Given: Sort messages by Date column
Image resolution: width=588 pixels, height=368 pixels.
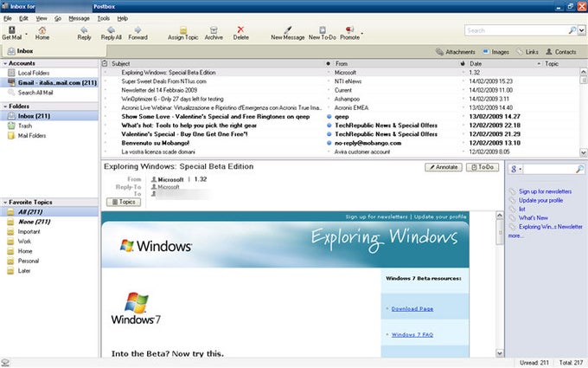Looking at the screenshot, I should click(504, 63).
